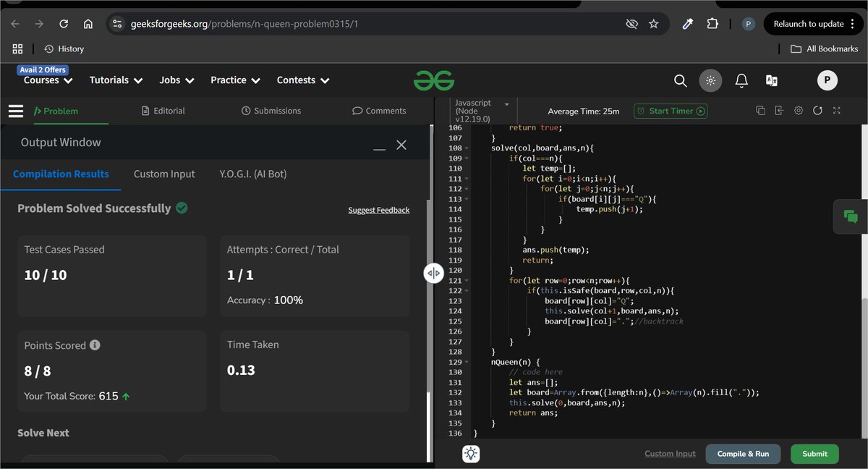868x469 pixels.
Task: Switch to the Problem tab
Action: 56,111
